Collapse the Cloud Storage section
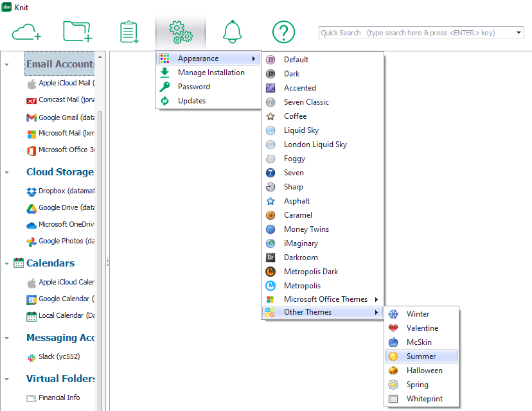 coord(7,173)
